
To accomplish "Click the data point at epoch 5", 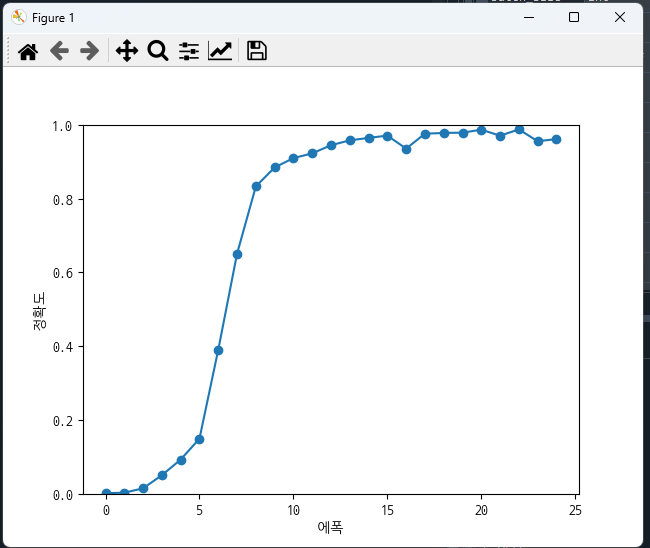I will 199,439.
